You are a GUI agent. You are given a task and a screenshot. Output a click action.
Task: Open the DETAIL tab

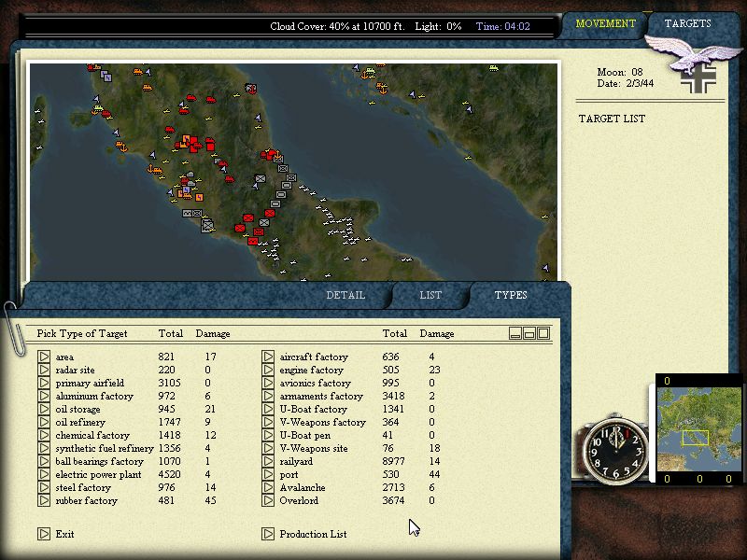pyautogui.click(x=345, y=295)
